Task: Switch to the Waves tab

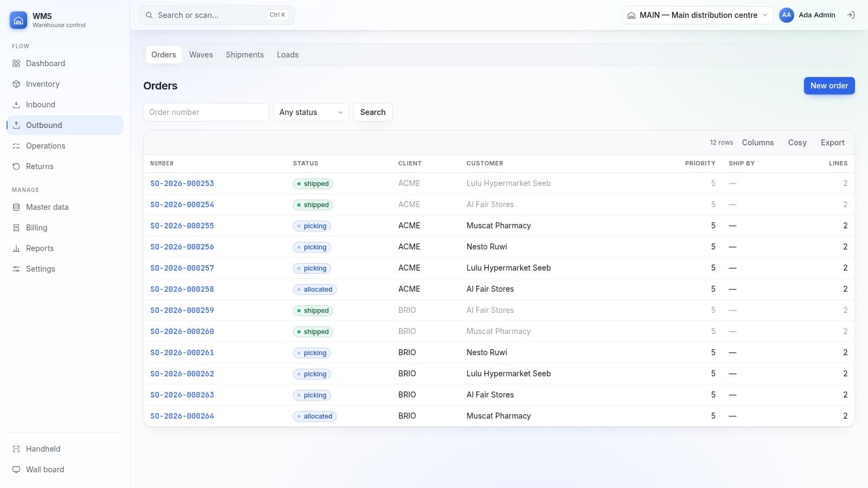Action: tap(201, 55)
